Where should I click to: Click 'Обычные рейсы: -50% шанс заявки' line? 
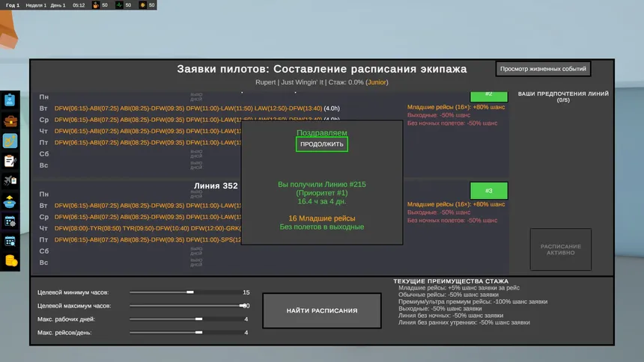[x=448, y=295]
